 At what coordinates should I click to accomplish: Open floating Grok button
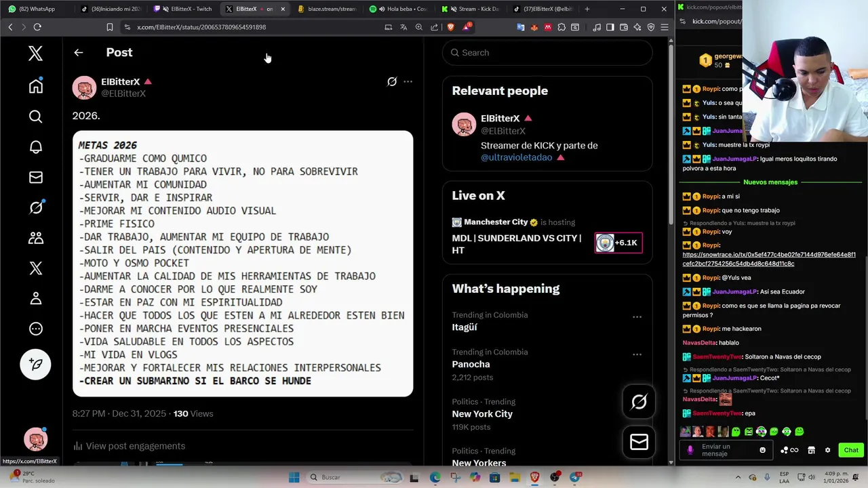pyautogui.click(x=639, y=402)
